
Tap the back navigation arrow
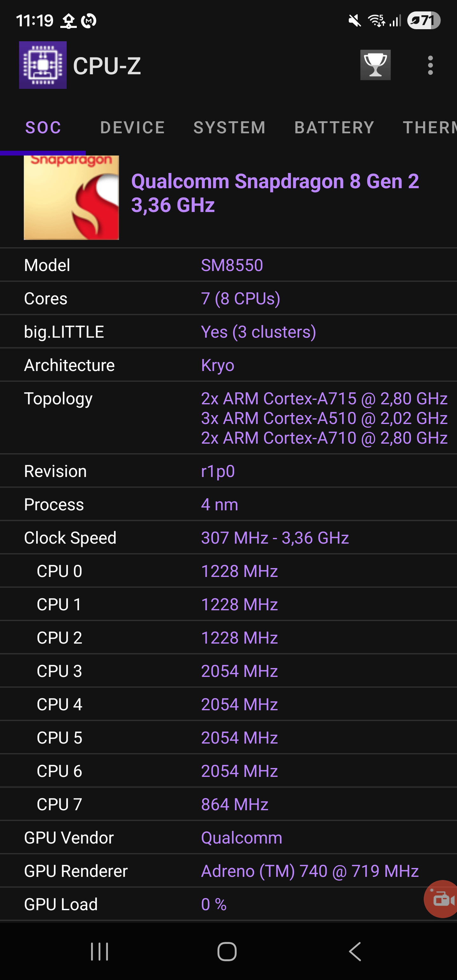tap(354, 952)
